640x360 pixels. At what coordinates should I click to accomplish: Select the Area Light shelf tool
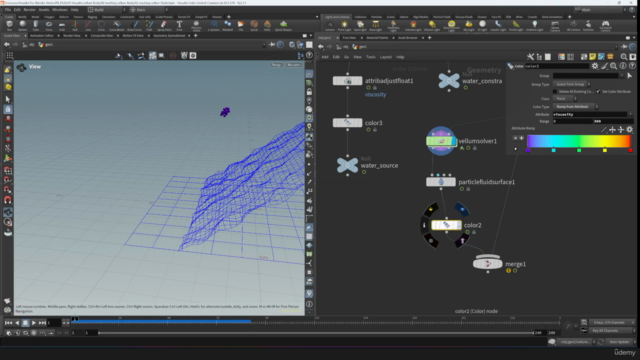pyautogui.click(x=376, y=26)
